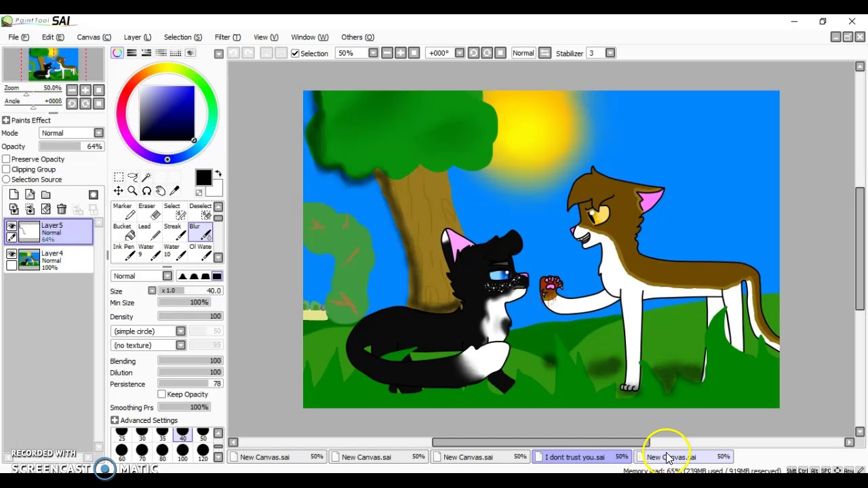Select brush size preset 70
This screenshot has width=868, height=488.
tap(142, 453)
